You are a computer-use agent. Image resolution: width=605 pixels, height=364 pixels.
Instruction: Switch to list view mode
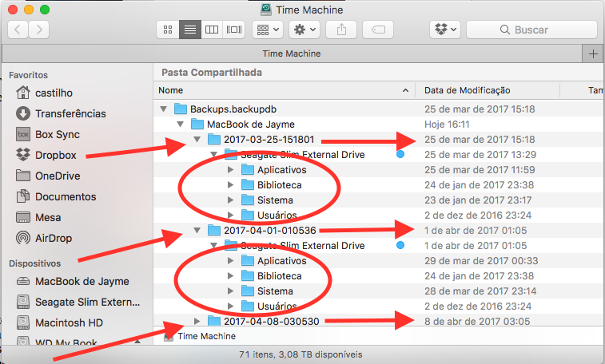[x=189, y=30]
